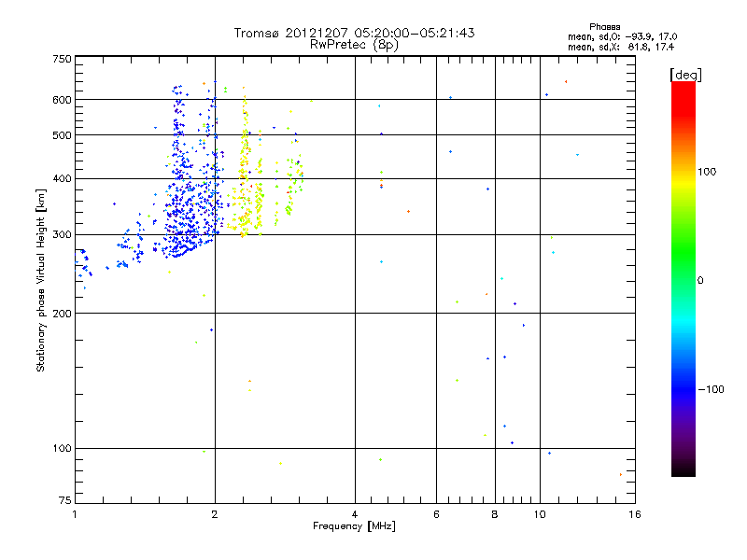Click the 'mean, sd,O: -93.9, 17.0' line
Image resolution: width=747 pixels, height=560 pixels.
pos(622,36)
